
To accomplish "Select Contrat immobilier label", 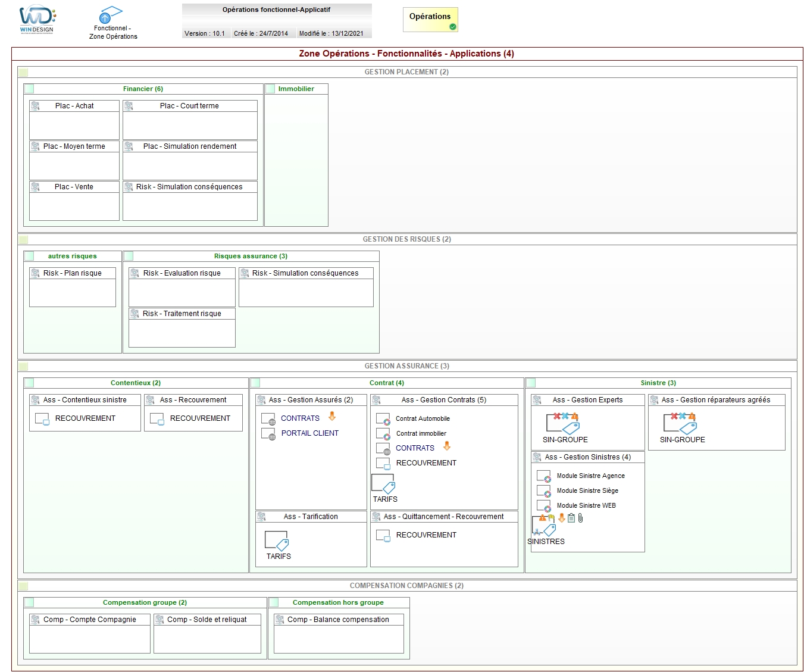I will pos(421,433).
